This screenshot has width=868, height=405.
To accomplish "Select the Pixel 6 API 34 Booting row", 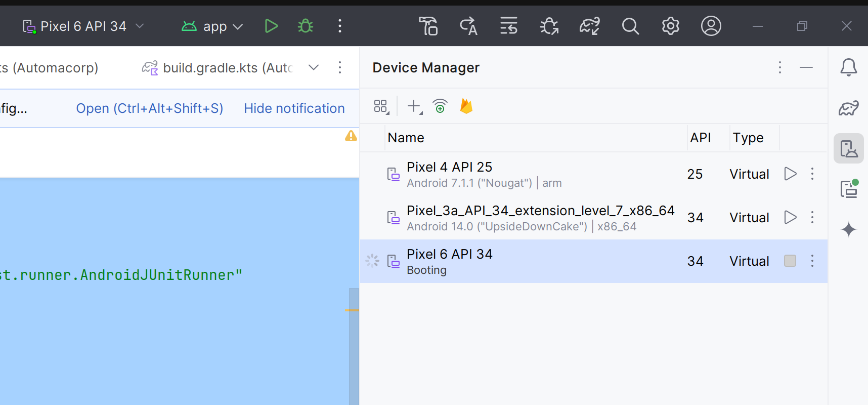I will coord(594,261).
